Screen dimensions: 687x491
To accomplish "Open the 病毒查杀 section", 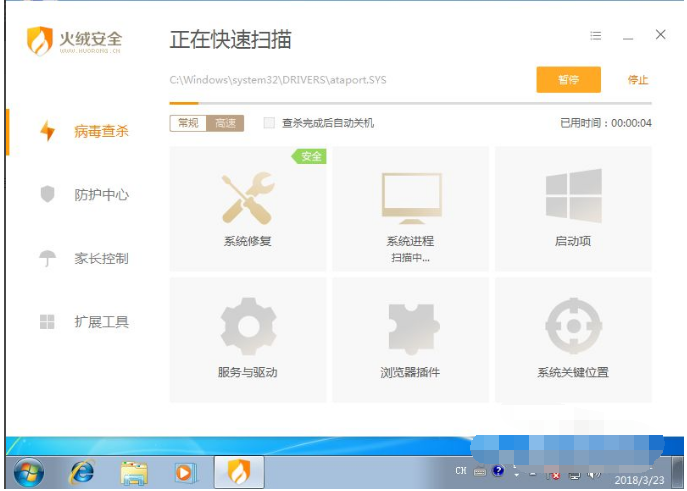I will 101,131.
